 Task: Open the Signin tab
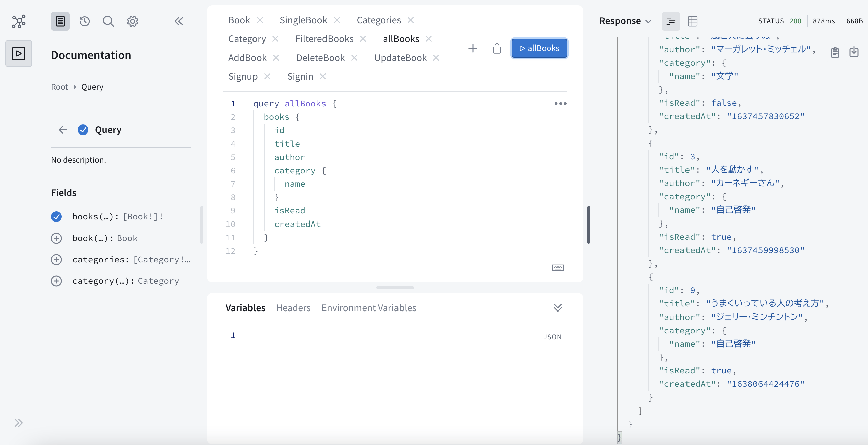pos(300,76)
